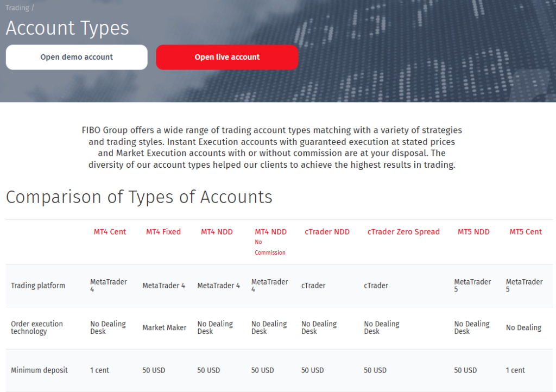Viewport: 556px width, 392px height.
Task: Open the plain MT4 NDD account link
Action: (217, 232)
